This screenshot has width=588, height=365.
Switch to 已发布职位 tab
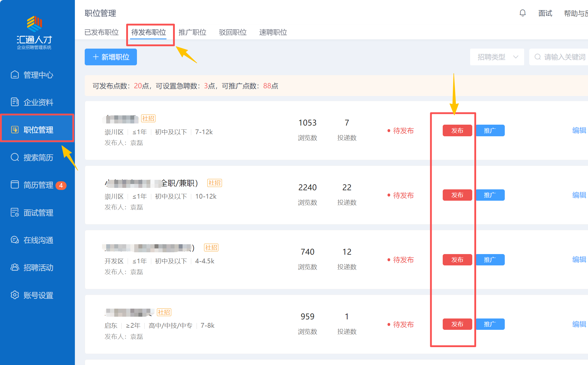pyautogui.click(x=101, y=32)
